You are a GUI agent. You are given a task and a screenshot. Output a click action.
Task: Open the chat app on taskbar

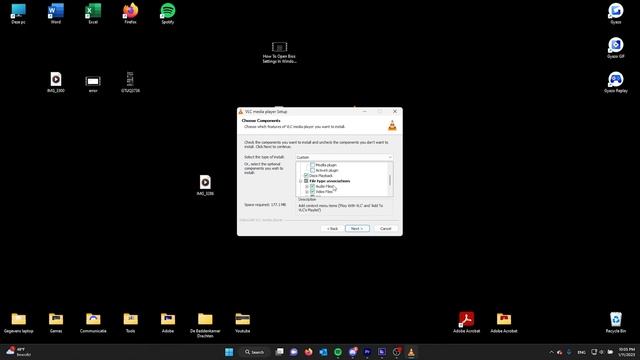(294, 352)
